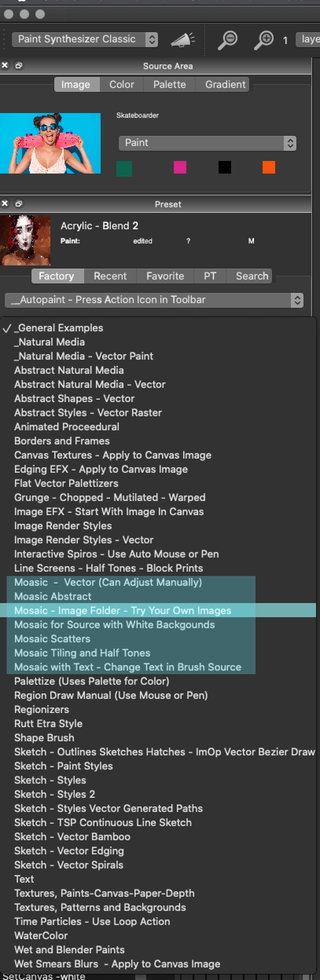Choose Mosaic Scatters from the list
The width and height of the screenshot is (320, 980).
click(x=52, y=639)
